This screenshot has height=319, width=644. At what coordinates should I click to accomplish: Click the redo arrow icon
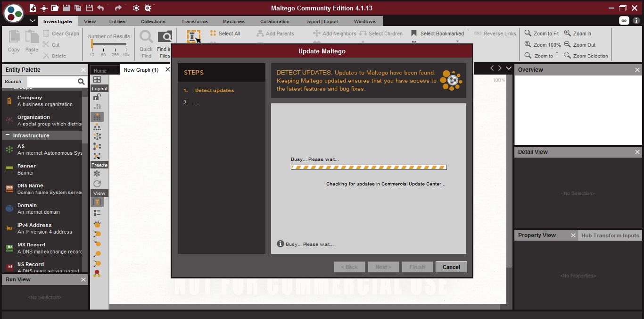coord(118,8)
